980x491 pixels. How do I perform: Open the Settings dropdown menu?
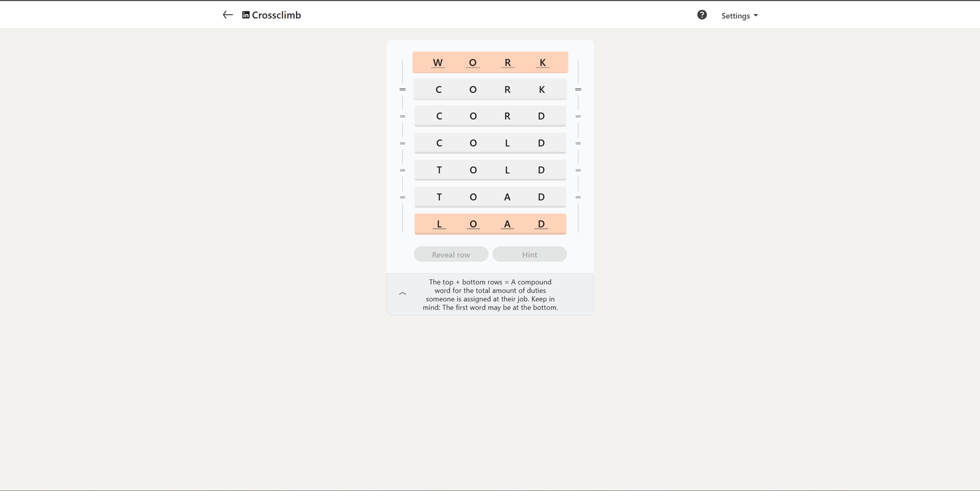tap(739, 16)
